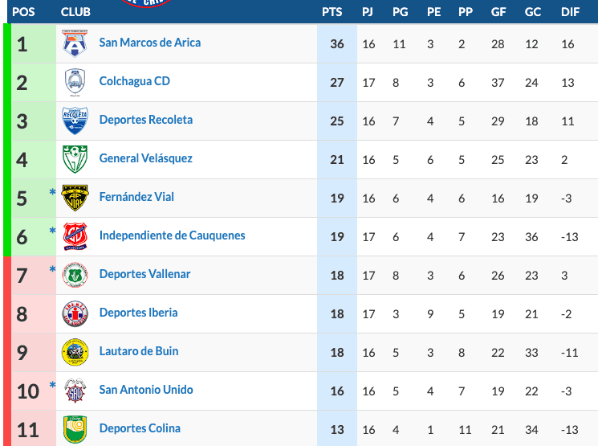Click the Deportes Vallenar round green logo
598x446 pixels.
pos(75,275)
